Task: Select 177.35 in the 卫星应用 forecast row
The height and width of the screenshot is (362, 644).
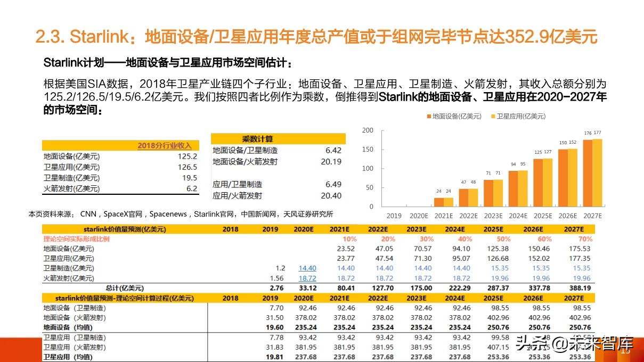Action: 580,259
